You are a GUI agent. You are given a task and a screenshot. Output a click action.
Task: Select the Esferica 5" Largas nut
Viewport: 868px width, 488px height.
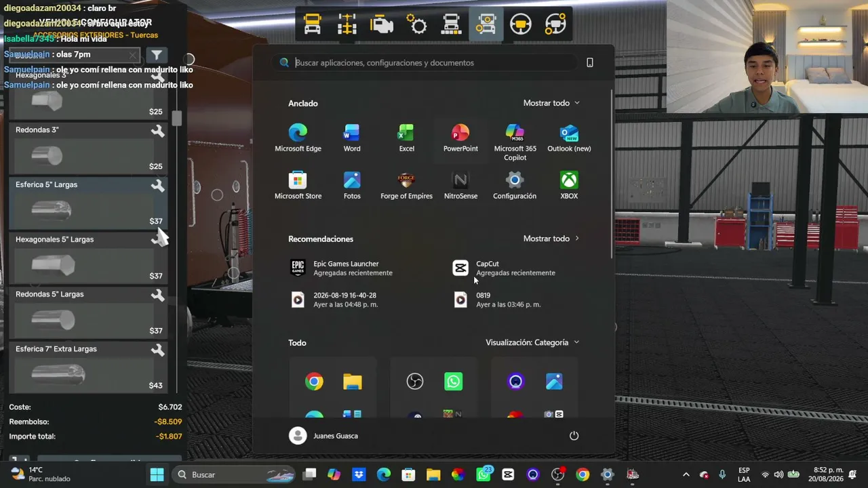coord(88,203)
